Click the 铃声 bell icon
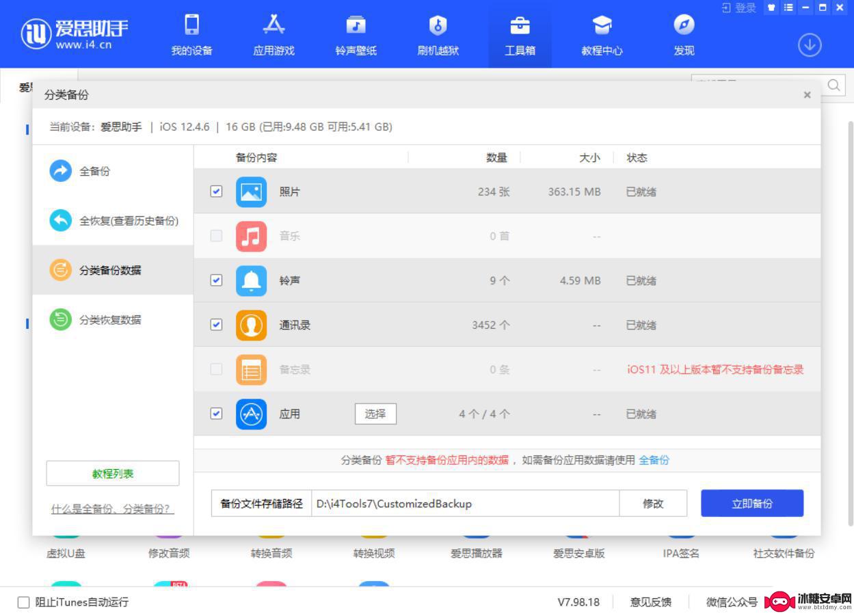854x616 pixels. [x=251, y=281]
